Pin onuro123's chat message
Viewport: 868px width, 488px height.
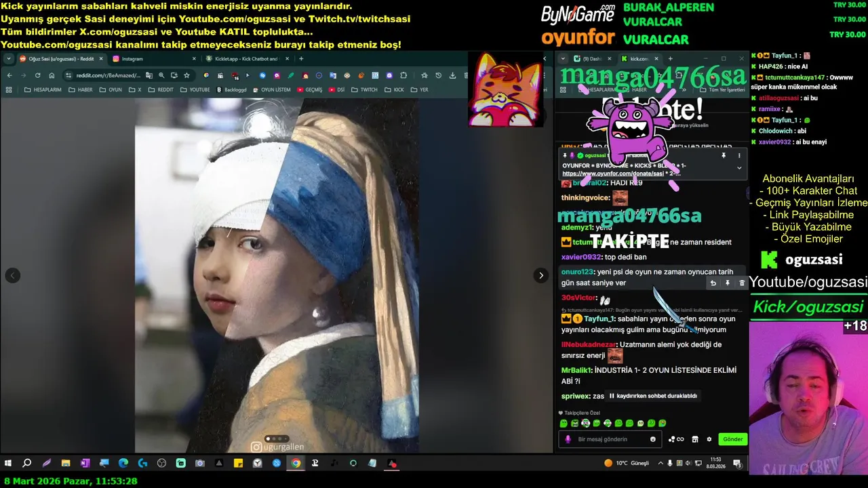[727, 283]
